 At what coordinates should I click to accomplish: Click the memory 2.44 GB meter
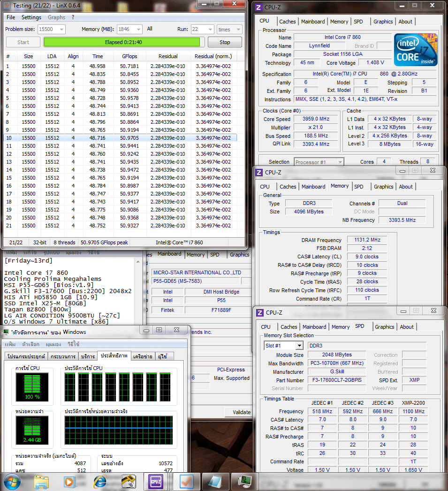pos(32,430)
